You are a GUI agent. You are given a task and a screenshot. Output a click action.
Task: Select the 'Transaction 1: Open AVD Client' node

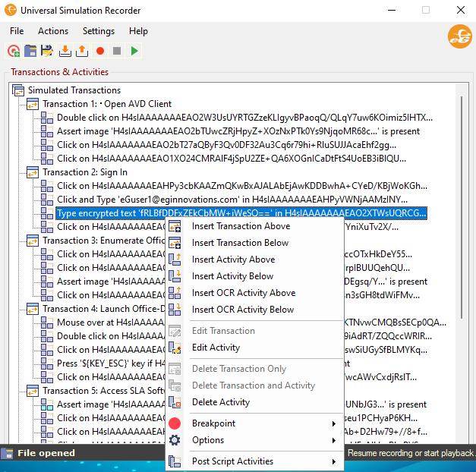(x=106, y=104)
